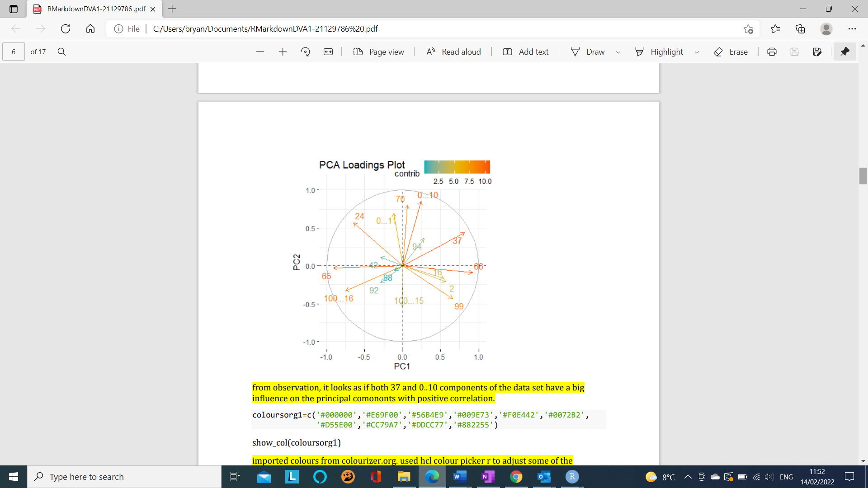Open the search within document tool

coord(61,52)
